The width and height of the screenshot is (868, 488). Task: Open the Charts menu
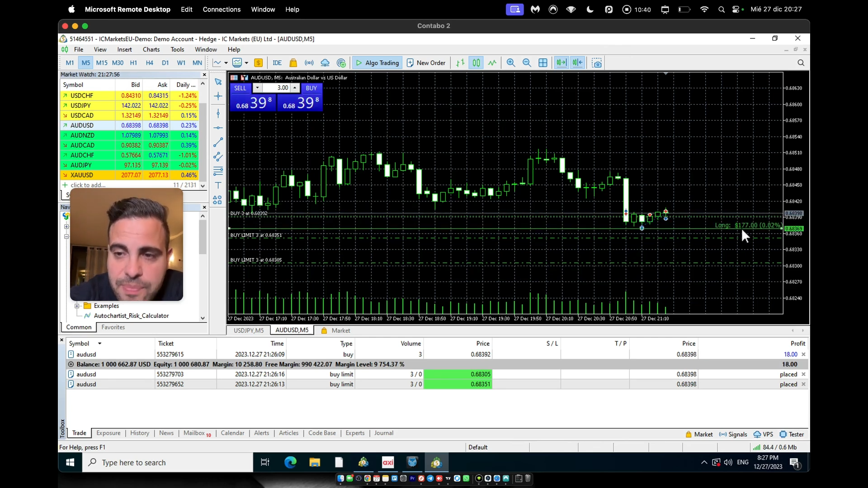tap(151, 50)
